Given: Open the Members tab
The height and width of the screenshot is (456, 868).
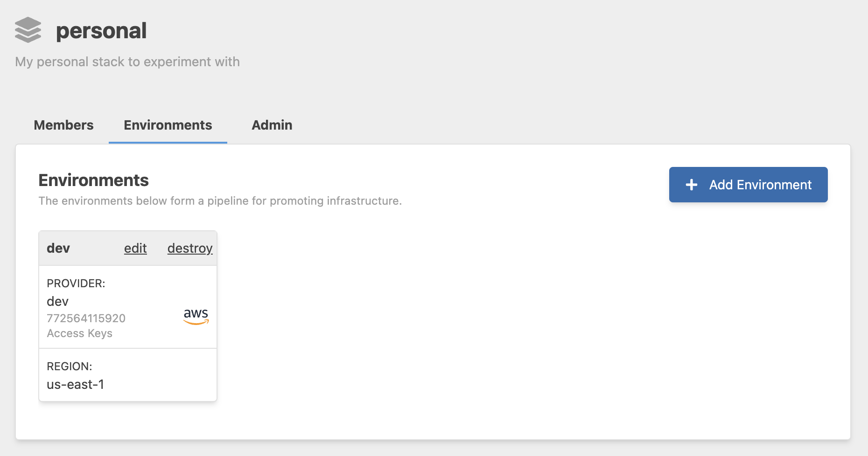Looking at the screenshot, I should [x=63, y=125].
